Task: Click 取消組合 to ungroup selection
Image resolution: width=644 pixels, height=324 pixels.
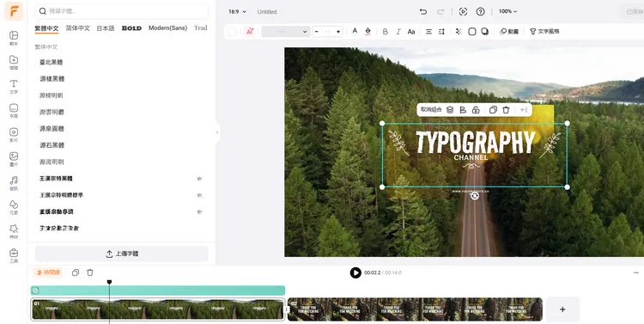Action: pos(431,110)
